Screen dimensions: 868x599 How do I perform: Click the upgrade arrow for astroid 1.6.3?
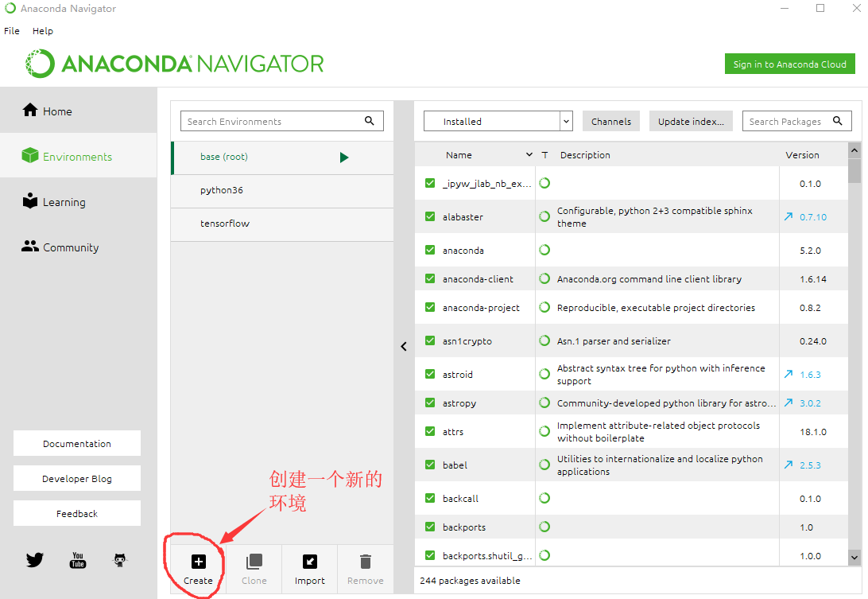pyautogui.click(x=789, y=374)
